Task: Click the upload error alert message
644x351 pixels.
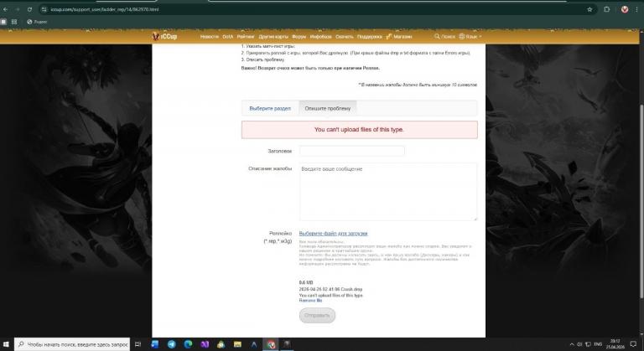Action: click(360, 130)
